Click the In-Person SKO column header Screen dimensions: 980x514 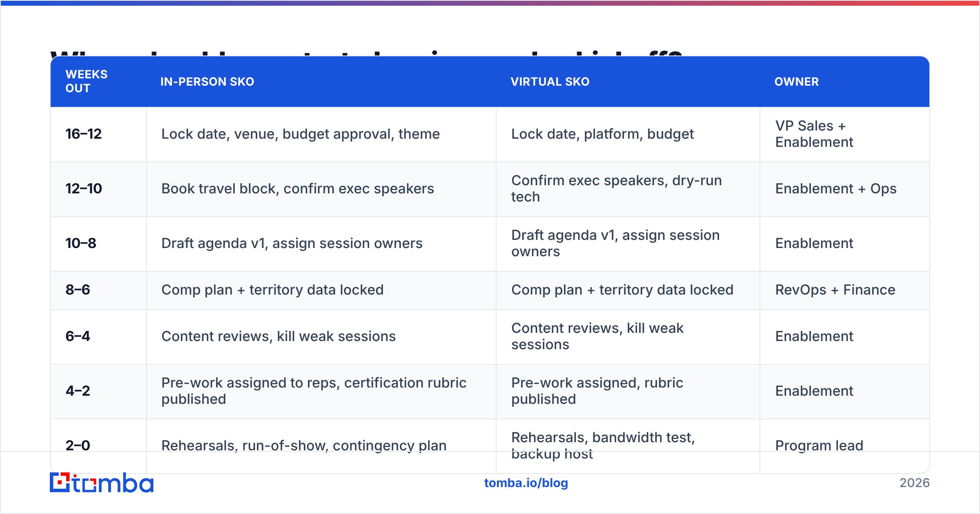[207, 82]
